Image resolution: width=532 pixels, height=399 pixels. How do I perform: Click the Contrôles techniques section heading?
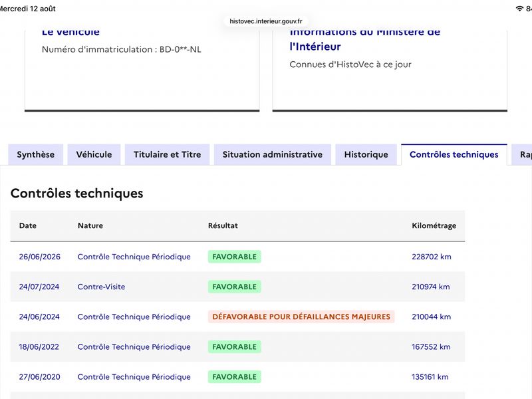tap(77, 194)
